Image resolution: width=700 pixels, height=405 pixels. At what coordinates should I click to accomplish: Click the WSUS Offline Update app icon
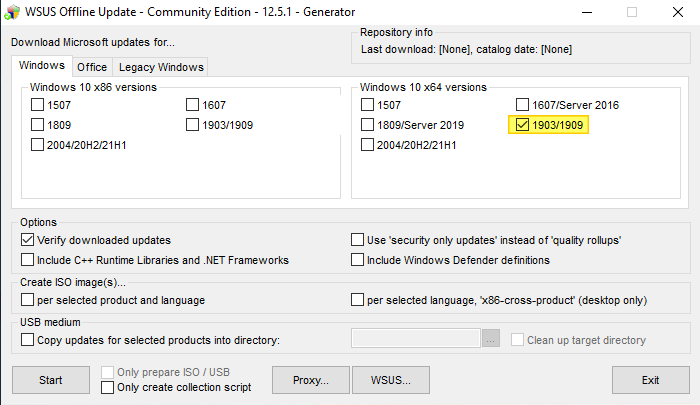(13, 13)
